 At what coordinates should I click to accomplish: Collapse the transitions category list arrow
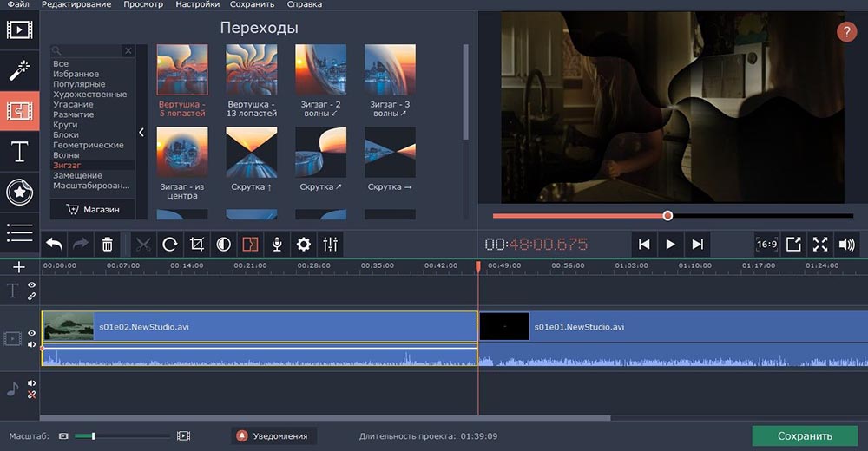[142, 132]
